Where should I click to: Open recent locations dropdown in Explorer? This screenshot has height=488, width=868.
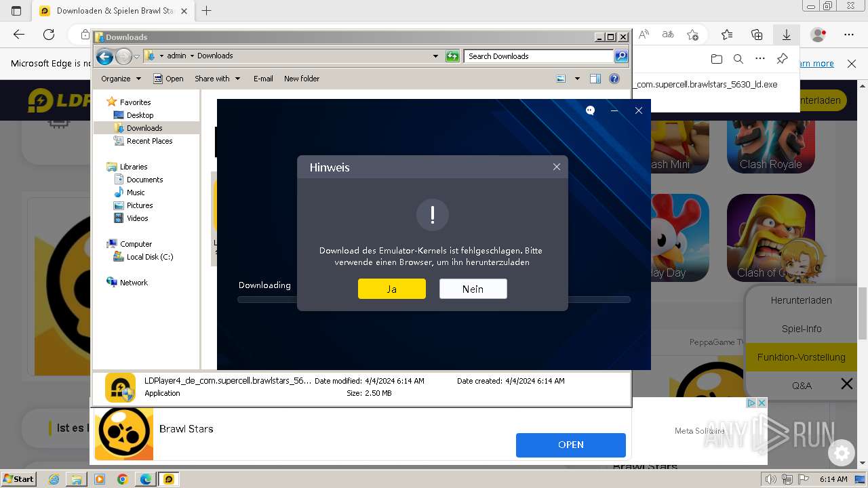[x=136, y=56]
